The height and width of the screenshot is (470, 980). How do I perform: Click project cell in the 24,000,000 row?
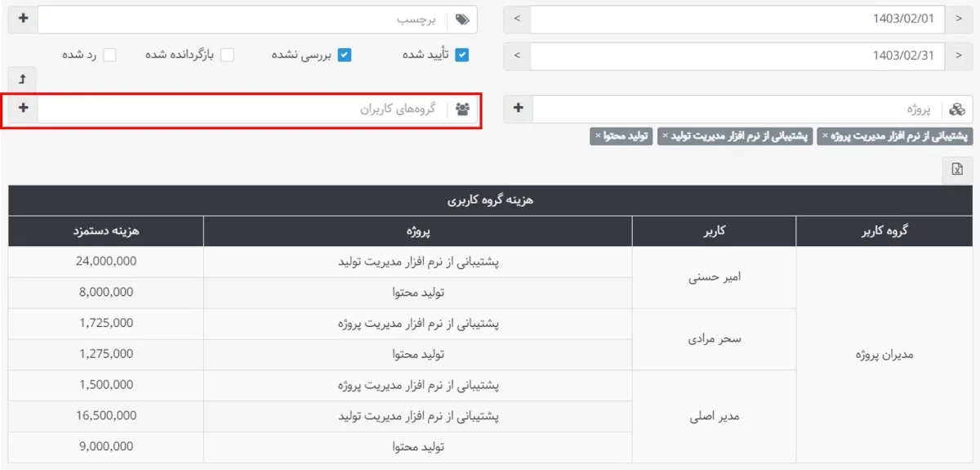coord(418,262)
